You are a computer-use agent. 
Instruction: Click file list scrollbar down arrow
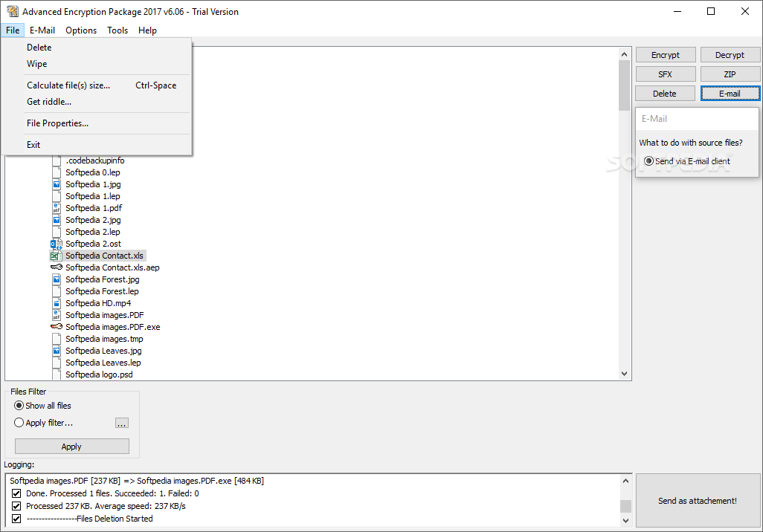625,374
